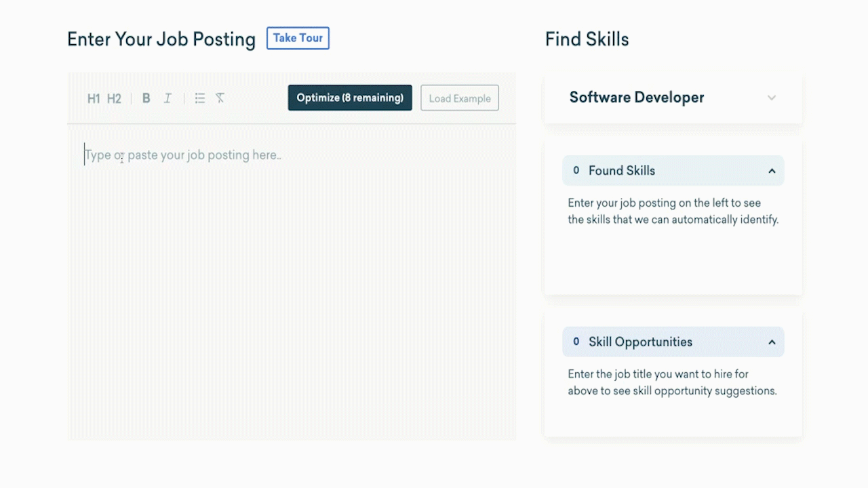Collapse the Found Skills section chevron
This screenshot has width=868, height=488.
pyautogui.click(x=772, y=171)
